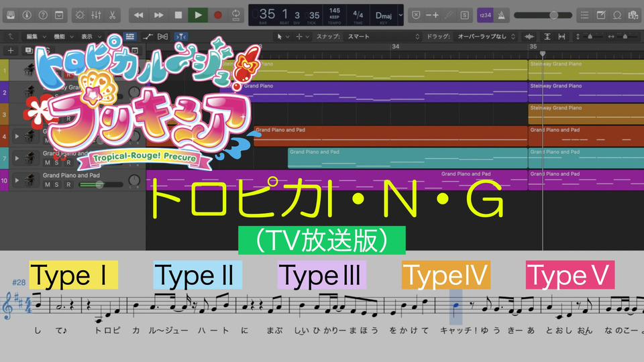Image resolution: width=644 pixels, height=362 pixels.
Task: Expand track 4 disclosure triangle
Action: pos(17,136)
